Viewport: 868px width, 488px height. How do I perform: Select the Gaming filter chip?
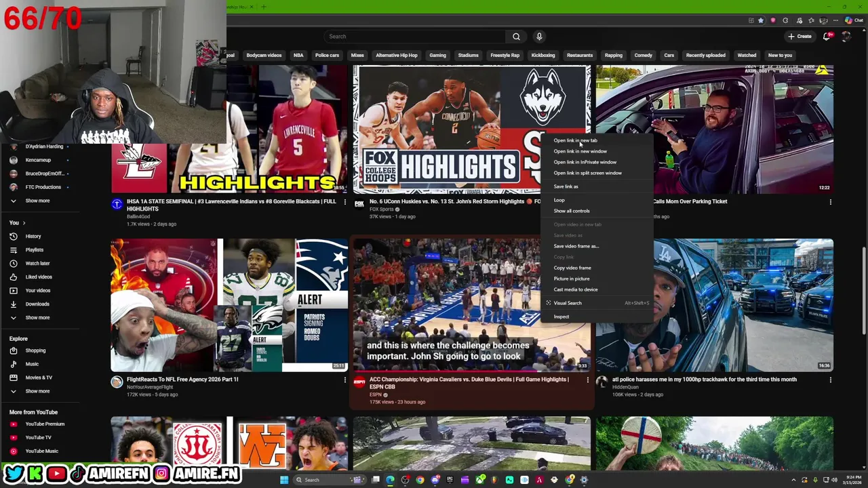(437, 56)
